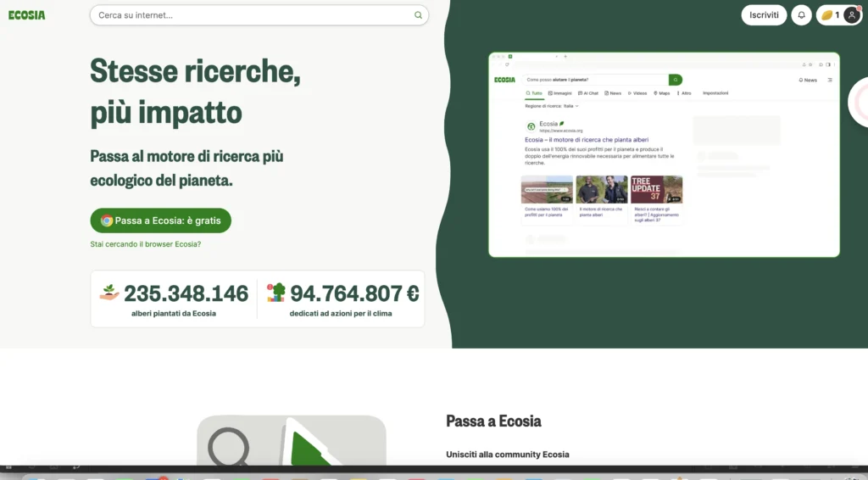Open the seed counter showing 1

(830, 15)
